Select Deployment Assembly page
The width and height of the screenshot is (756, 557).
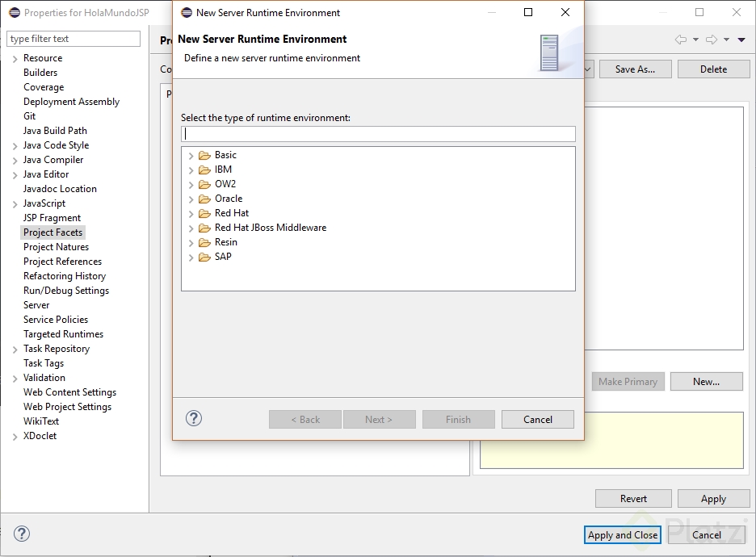pyautogui.click(x=71, y=102)
